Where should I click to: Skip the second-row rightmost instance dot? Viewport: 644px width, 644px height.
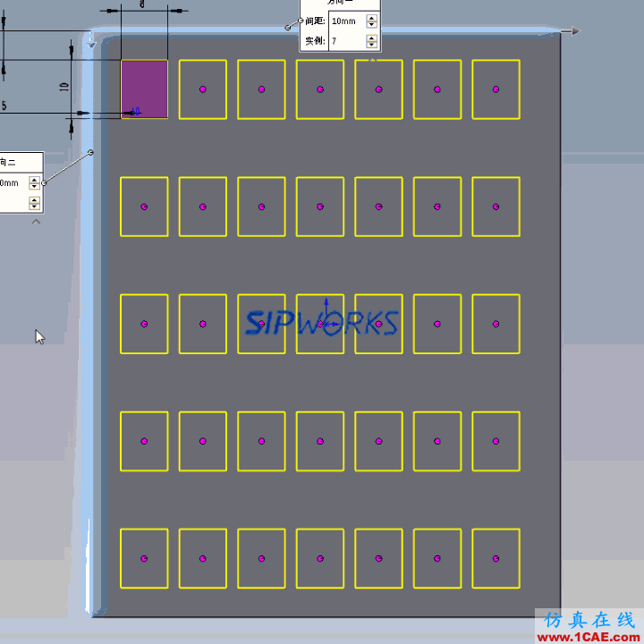tap(496, 207)
